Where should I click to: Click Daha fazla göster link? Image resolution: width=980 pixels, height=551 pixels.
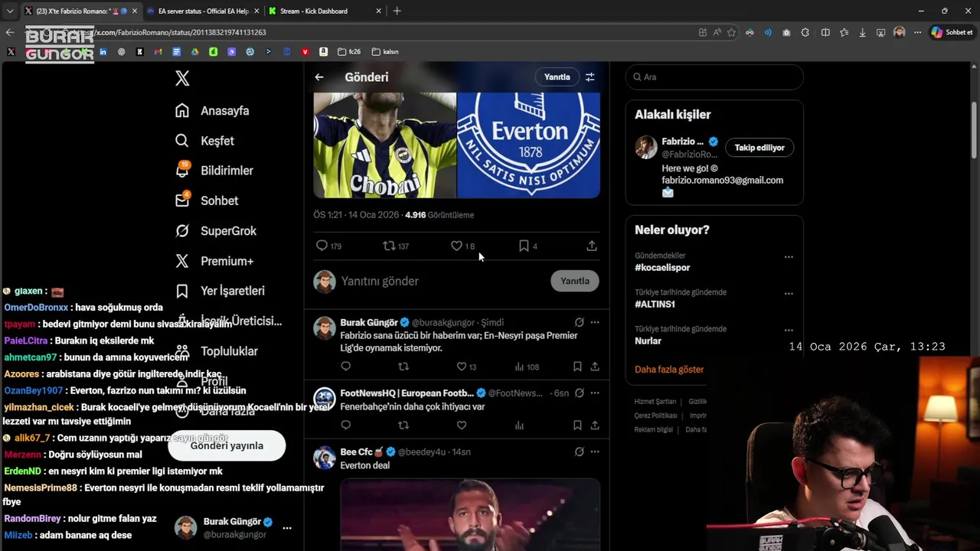[669, 370]
